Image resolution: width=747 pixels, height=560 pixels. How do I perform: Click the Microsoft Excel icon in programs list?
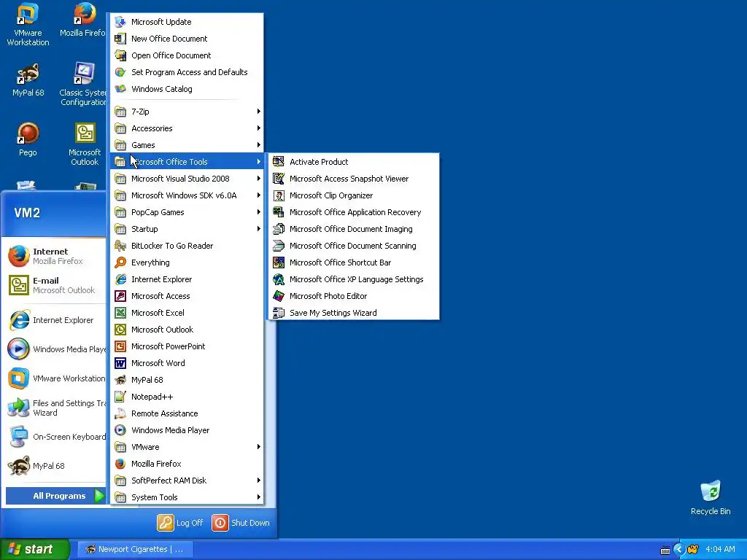120,313
